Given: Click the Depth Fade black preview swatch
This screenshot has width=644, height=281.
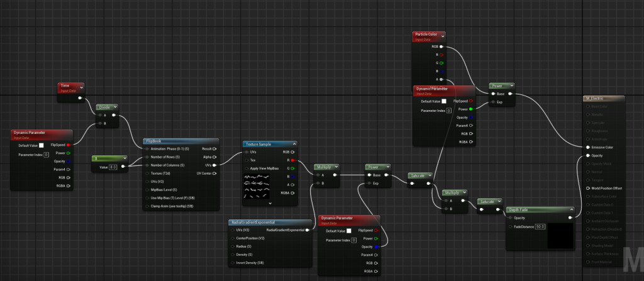Looking at the screenshot, I should (560, 234).
